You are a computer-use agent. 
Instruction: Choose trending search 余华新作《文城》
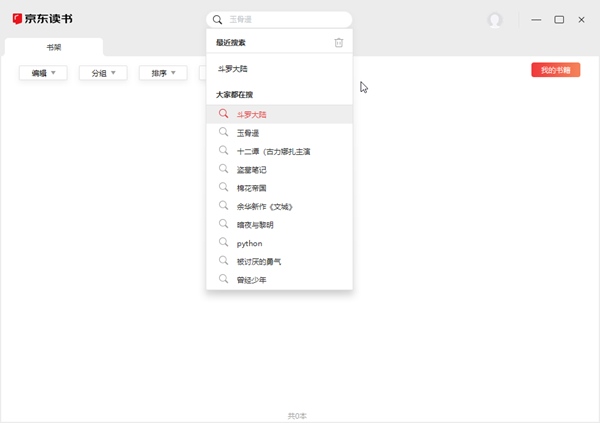tap(279, 206)
